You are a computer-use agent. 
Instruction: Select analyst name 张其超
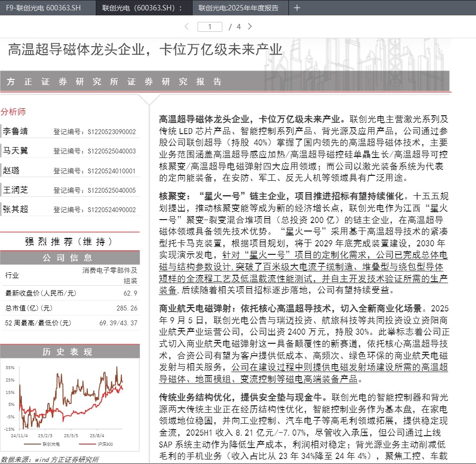click(15, 209)
